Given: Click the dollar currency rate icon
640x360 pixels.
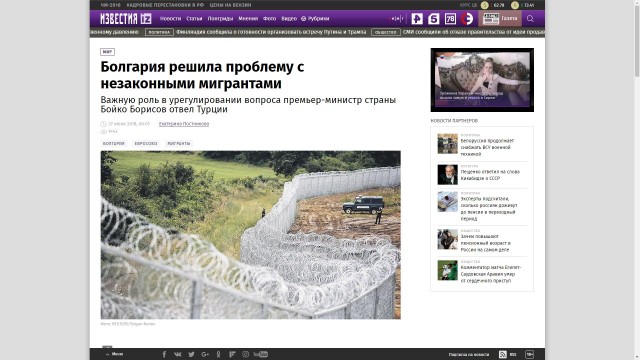Looking at the screenshot, I should (x=484, y=5).
